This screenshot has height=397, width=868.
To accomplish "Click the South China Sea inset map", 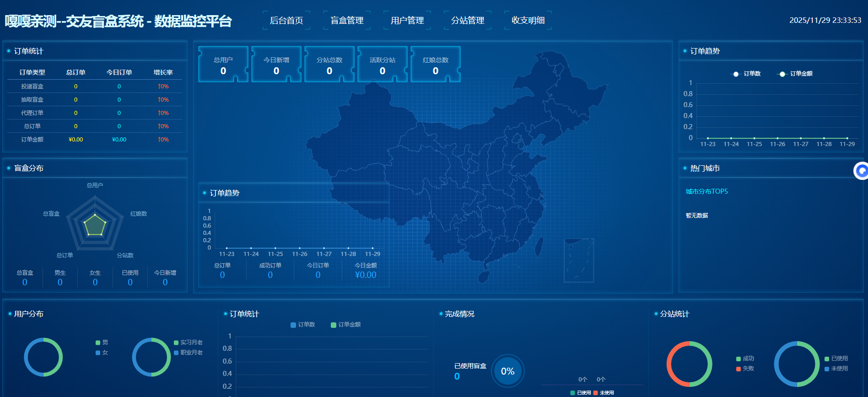I will [578, 260].
